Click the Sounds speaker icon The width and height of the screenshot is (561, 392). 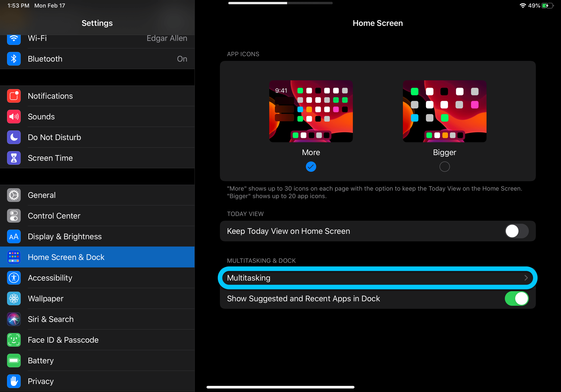[x=14, y=117]
